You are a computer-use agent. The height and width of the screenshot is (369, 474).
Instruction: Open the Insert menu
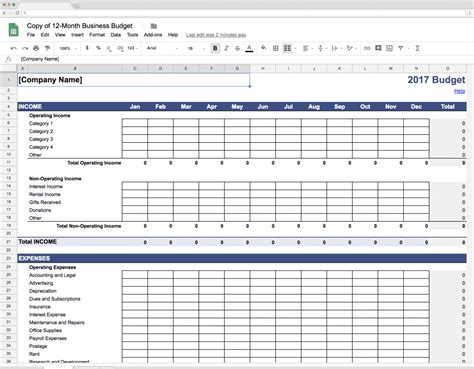click(77, 35)
